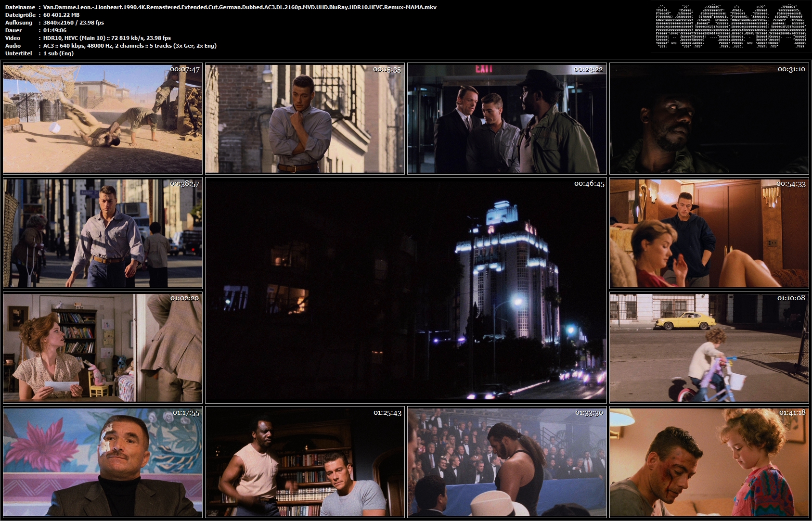The image size is (812, 521).
Task: Open the yellow car frame 01:10:08
Action: point(709,347)
